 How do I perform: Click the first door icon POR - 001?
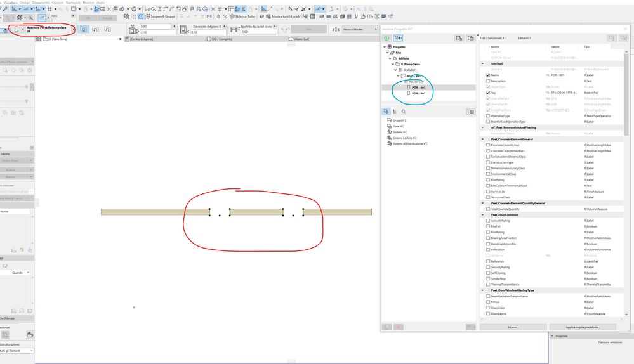point(409,88)
